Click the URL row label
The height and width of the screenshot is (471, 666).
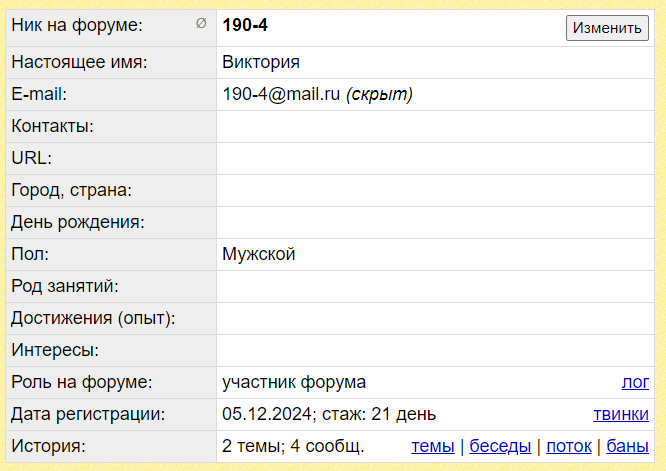pyautogui.click(x=31, y=158)
